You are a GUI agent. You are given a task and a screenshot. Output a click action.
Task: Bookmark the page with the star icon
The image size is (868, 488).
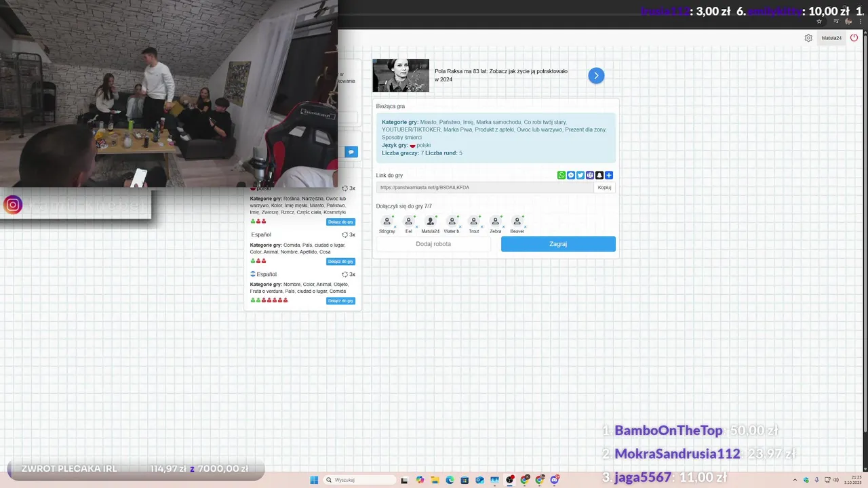(819, 21)
